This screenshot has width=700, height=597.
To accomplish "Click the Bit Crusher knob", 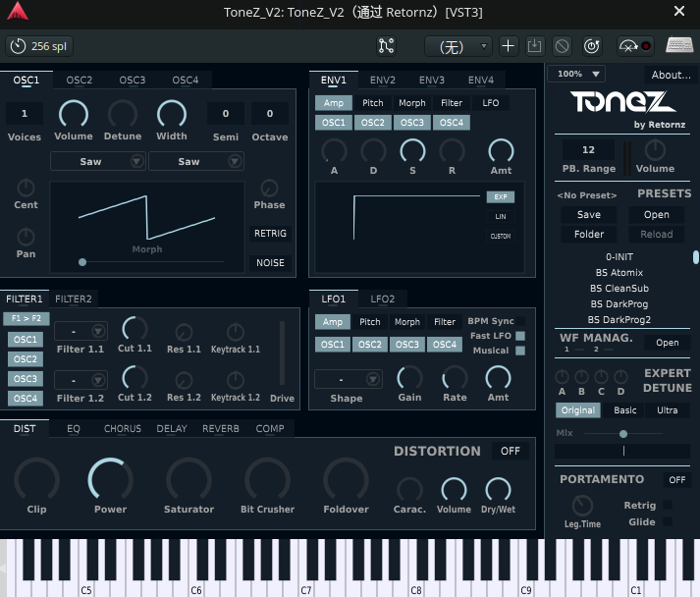I will click(267, 480).
